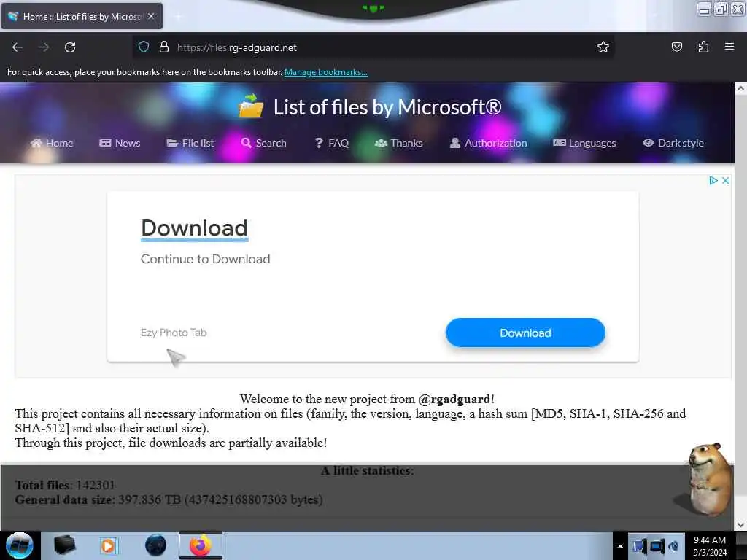Select the Home :: List of files tab
Image resolution: width=747 pixels, height=560 pixels.
pyautogui.click(x=82, y=16)
